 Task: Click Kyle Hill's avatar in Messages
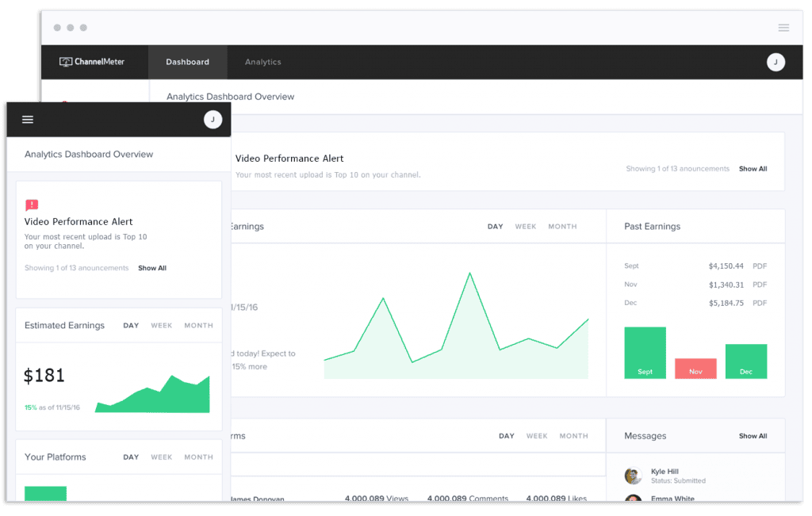pos(633,476)
